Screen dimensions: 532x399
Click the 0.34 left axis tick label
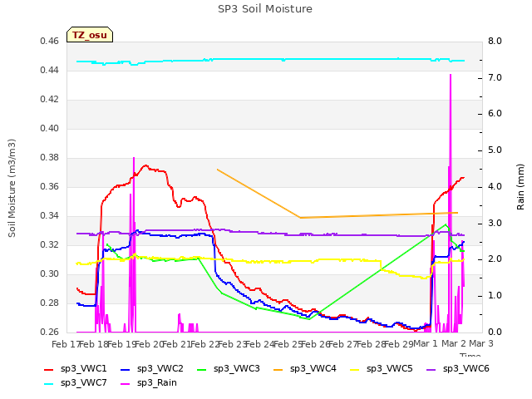coord(50,216)
